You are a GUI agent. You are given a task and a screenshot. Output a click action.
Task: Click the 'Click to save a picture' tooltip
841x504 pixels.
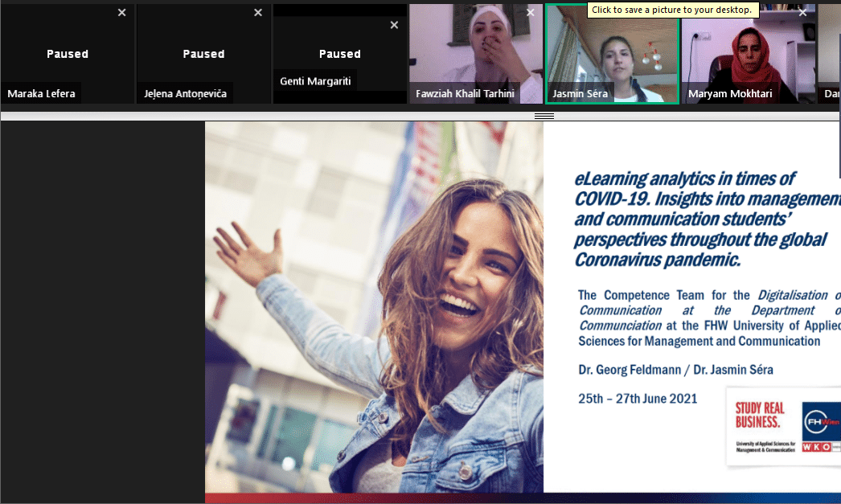click(673, 10)
